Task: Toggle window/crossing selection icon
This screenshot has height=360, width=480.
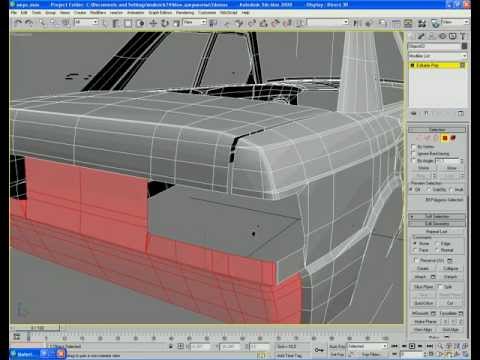Action: 140,23
